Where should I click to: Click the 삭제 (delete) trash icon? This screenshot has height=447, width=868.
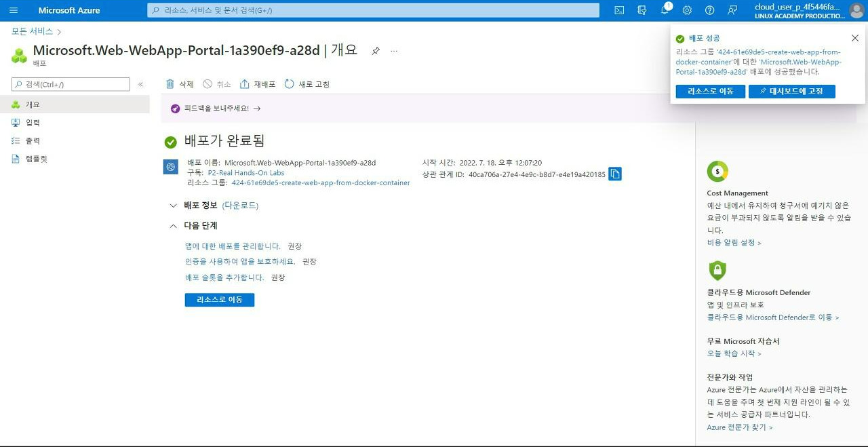(170, 83)
